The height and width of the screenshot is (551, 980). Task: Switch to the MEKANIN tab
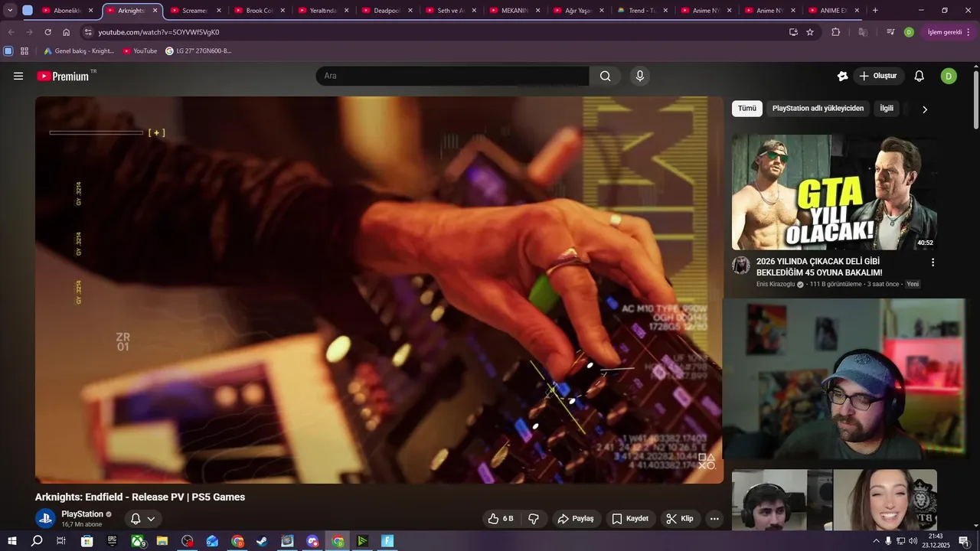[515, 11]
